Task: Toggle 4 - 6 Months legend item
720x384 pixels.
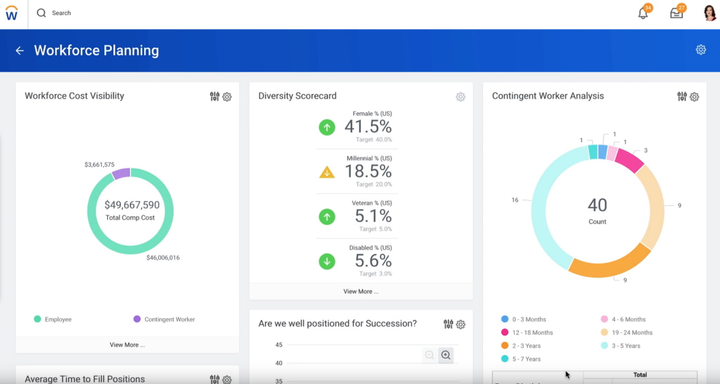Action: [623, 319]
